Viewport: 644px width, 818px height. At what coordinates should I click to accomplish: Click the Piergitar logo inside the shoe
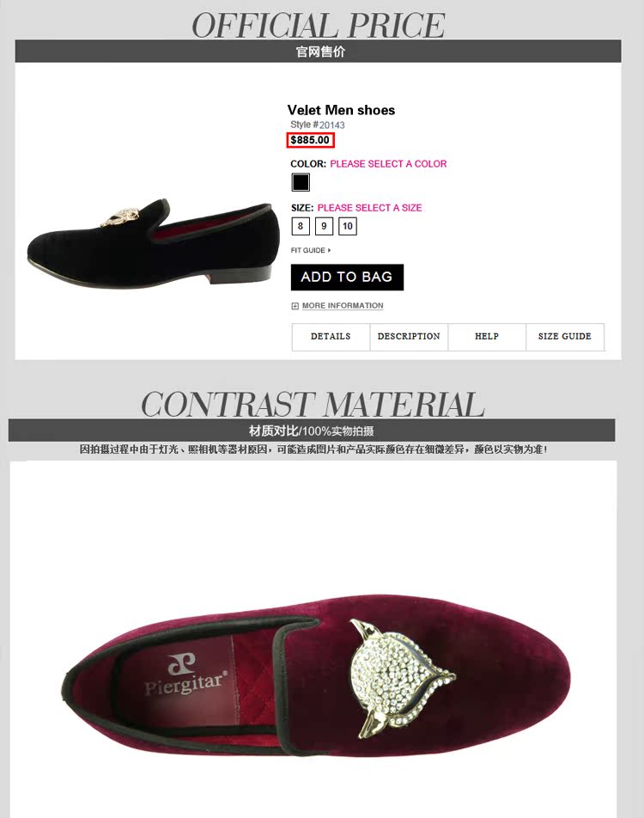(185, 675)
